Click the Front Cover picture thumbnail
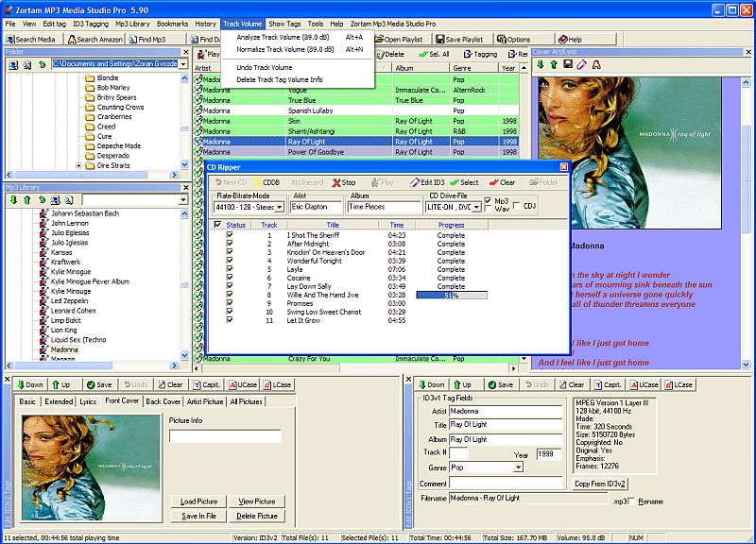Screen dimensions: 756x544 coord(91,467)
